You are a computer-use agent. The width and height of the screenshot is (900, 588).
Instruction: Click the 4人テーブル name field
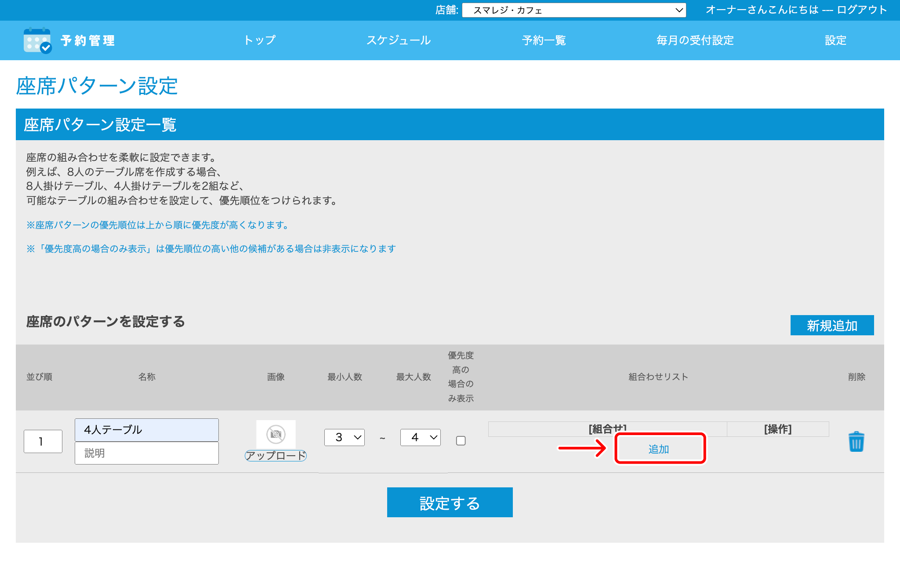coord(147,430)
